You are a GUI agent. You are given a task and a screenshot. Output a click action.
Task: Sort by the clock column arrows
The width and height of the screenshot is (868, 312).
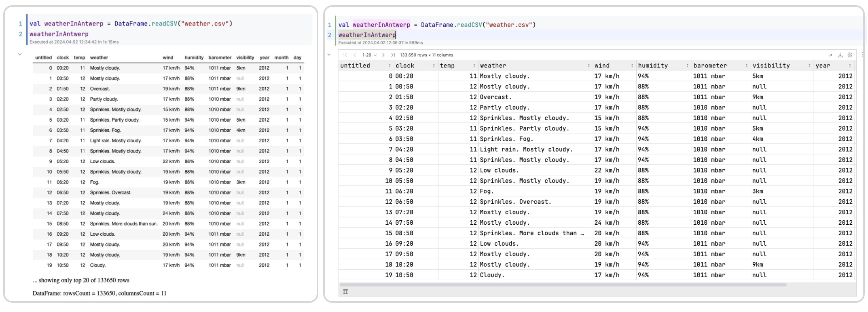(x=434, y=65)
